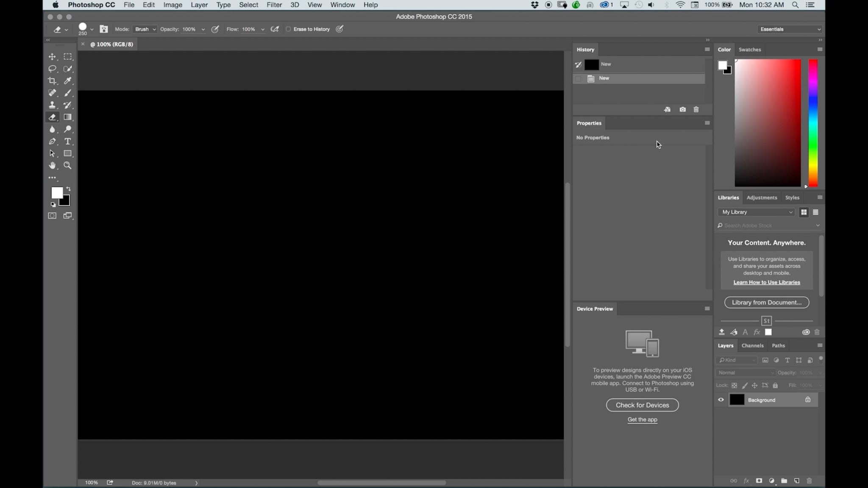Swap foreground and background colors
Viewport: 868px width, 488px height.
(69, 189)
